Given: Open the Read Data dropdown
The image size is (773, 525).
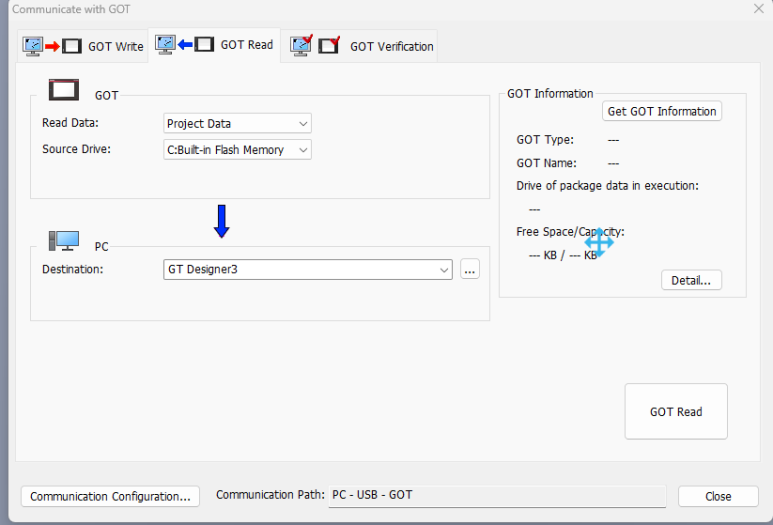Looking at the screenshot, I should pyautogui.click(x=237, y=123).
